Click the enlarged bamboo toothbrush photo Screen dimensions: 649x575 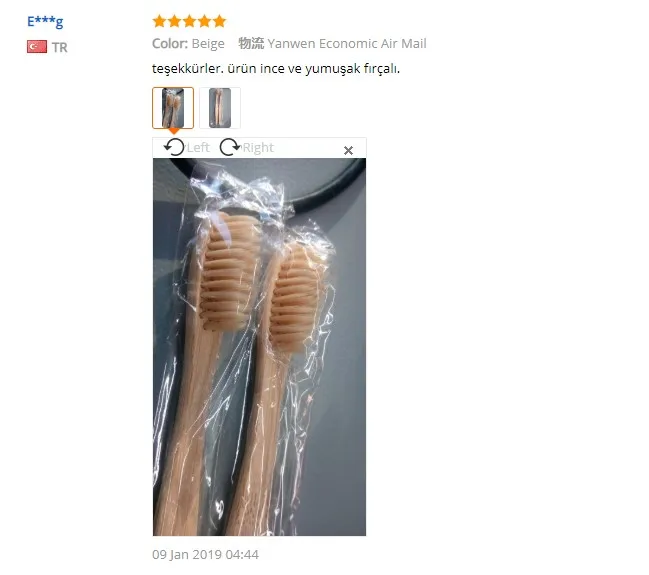tap(260, 347)
